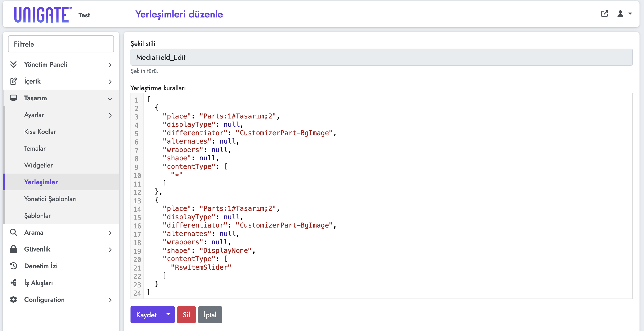Click the Kaydet save button
Viewport: 644px width, 331px height.
(x=146, y=314)
